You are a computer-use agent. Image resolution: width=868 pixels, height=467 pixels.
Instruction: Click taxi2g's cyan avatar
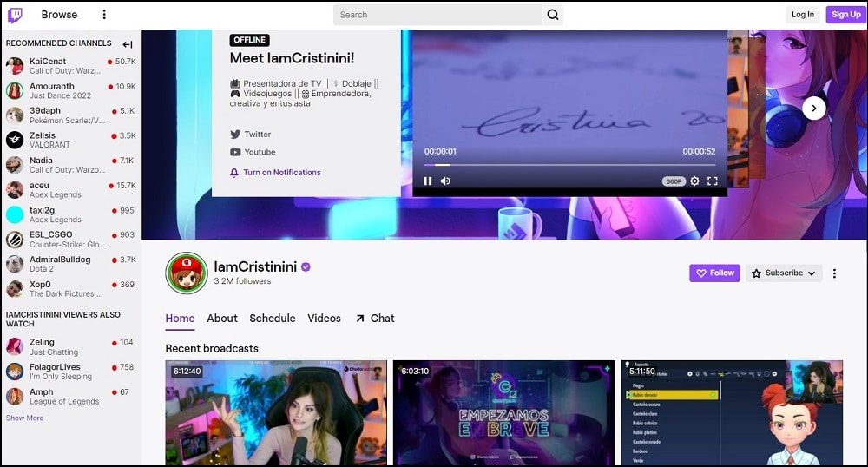[x=15, y=214]
